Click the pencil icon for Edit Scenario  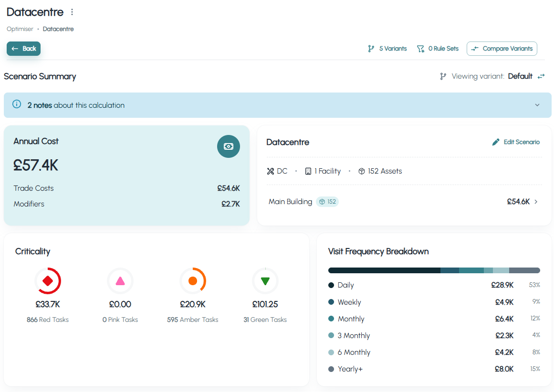496,142
